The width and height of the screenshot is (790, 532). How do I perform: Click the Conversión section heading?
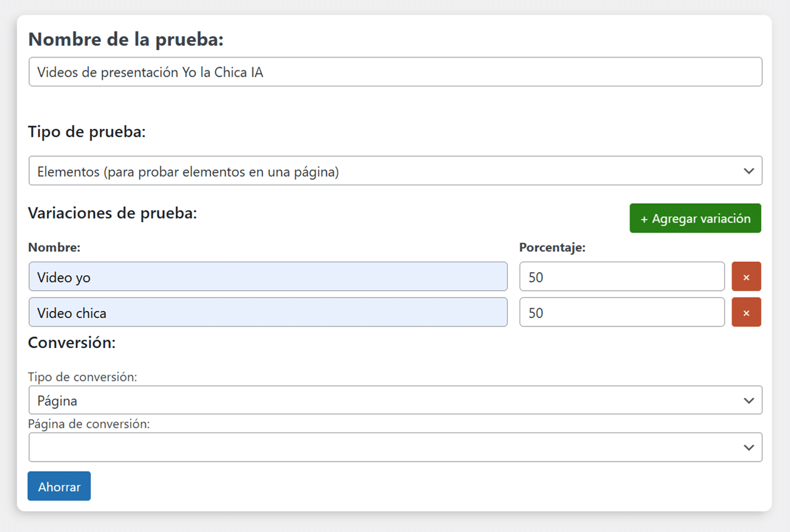[x=72, y=343]
